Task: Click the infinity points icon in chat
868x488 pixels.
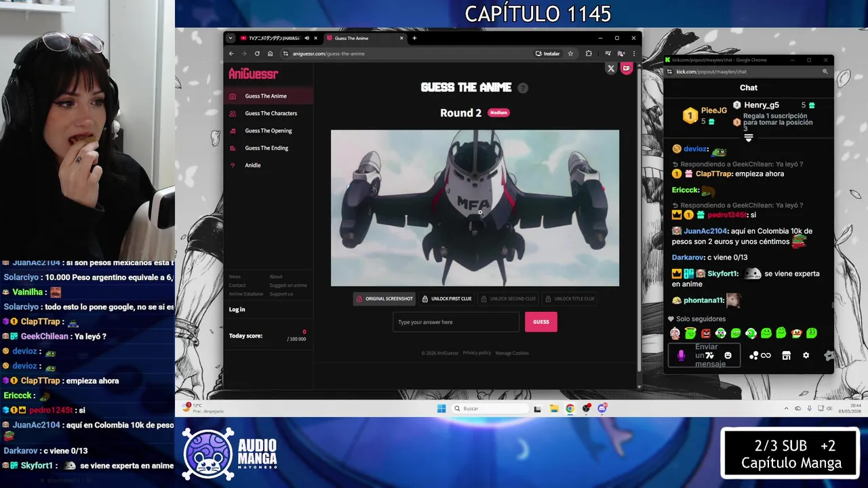Action: coord(766,356)
